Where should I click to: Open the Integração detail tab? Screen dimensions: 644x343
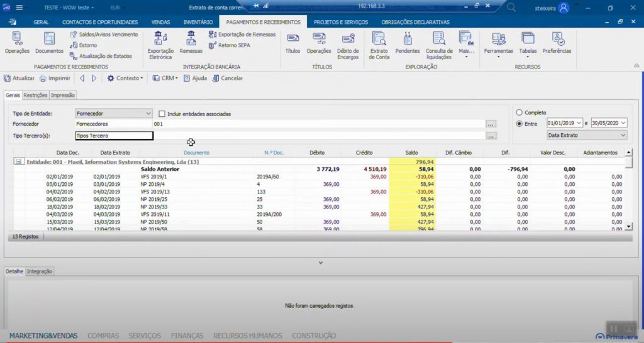40,271
